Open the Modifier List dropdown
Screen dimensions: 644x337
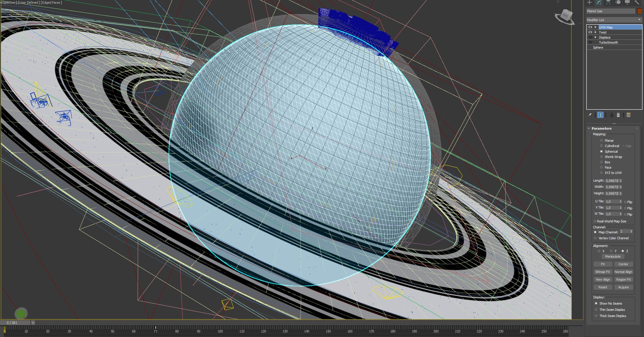coord(614,20)
